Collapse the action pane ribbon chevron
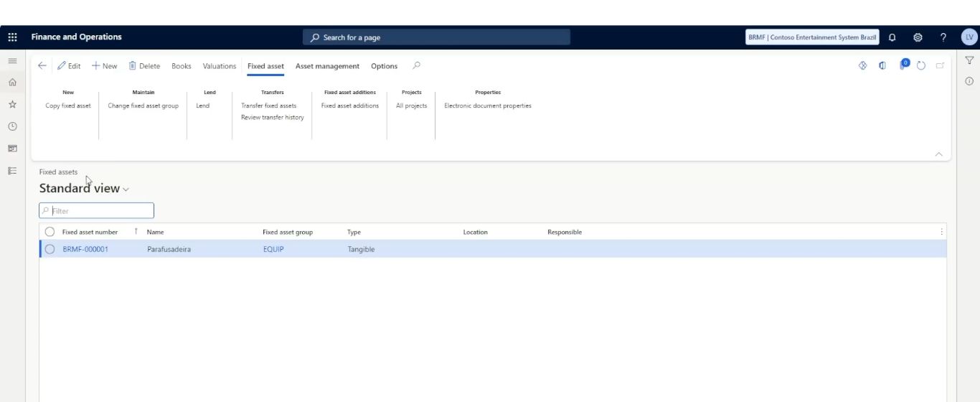The height and width of the screenshot is (402, 980). point(939,154)
